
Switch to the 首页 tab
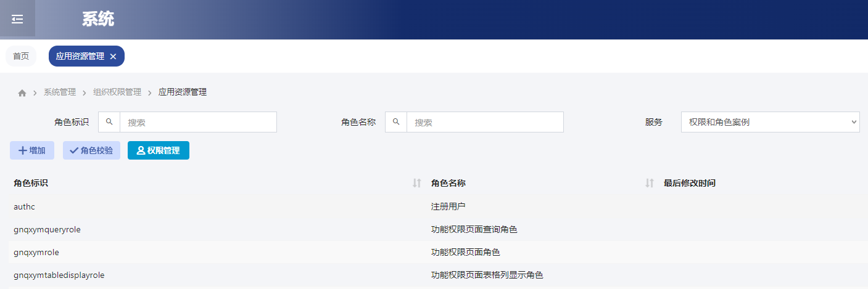21,56
